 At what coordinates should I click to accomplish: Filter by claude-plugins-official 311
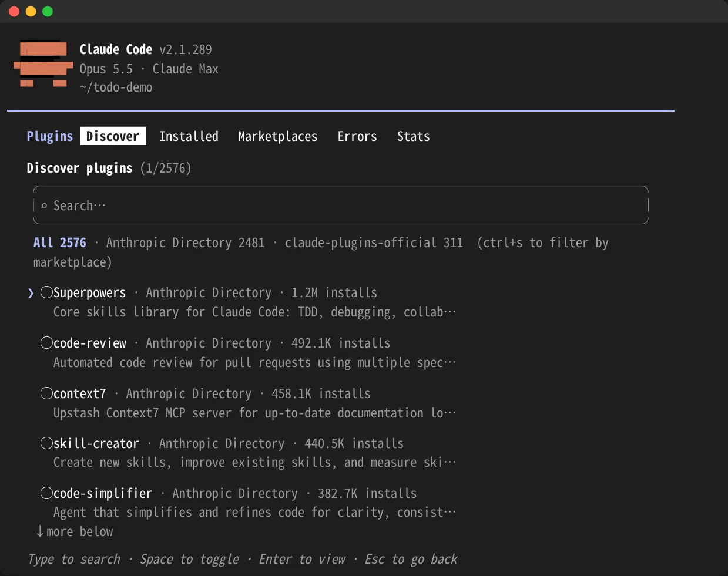coord(374,242)
